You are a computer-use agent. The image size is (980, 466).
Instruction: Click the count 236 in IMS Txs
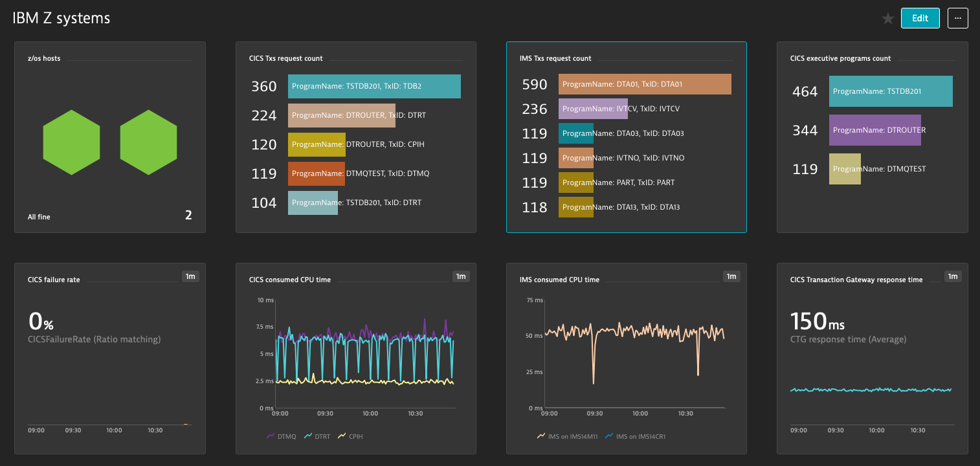[535, 109]
